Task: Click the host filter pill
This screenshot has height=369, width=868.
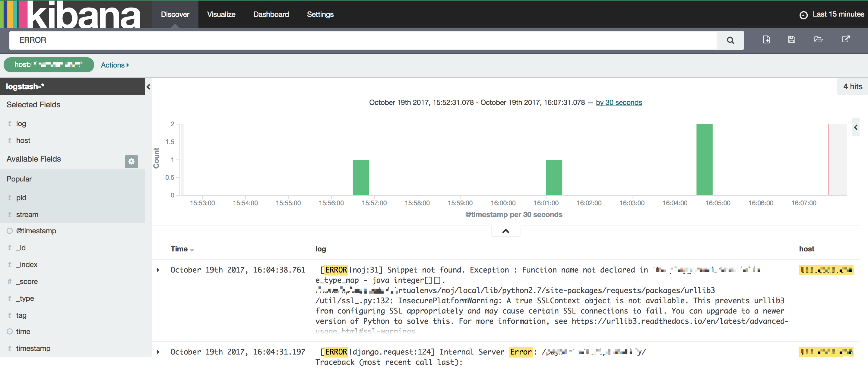Action: pyautogui.click(x=49, y=65)
